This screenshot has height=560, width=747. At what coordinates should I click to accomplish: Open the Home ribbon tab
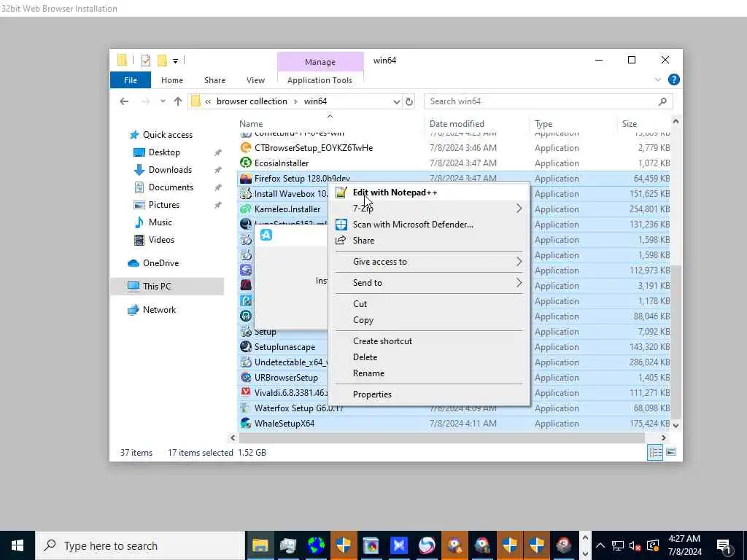coord(172,80)
